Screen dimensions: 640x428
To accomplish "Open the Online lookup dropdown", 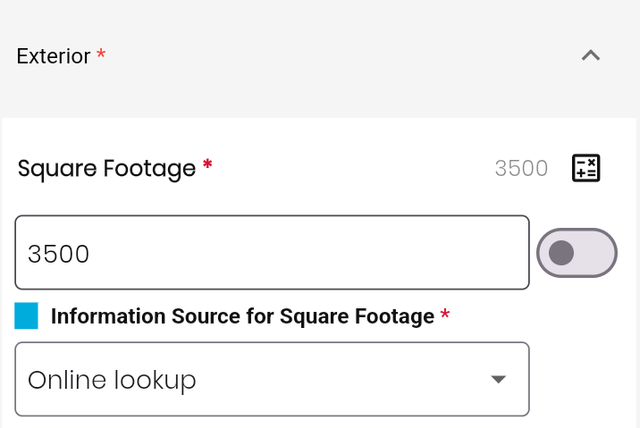I will (272, 379).
